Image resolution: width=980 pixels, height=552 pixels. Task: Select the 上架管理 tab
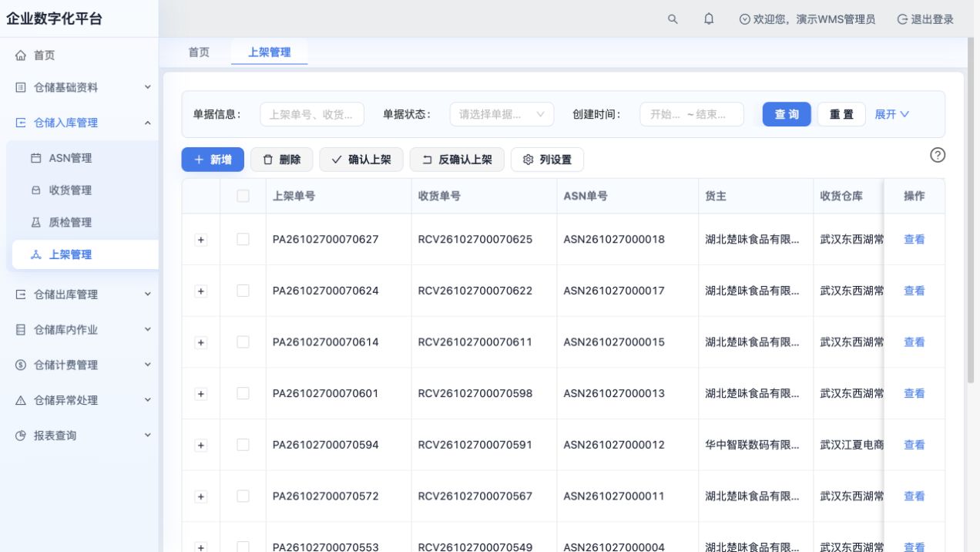click(x=269, y=52)
